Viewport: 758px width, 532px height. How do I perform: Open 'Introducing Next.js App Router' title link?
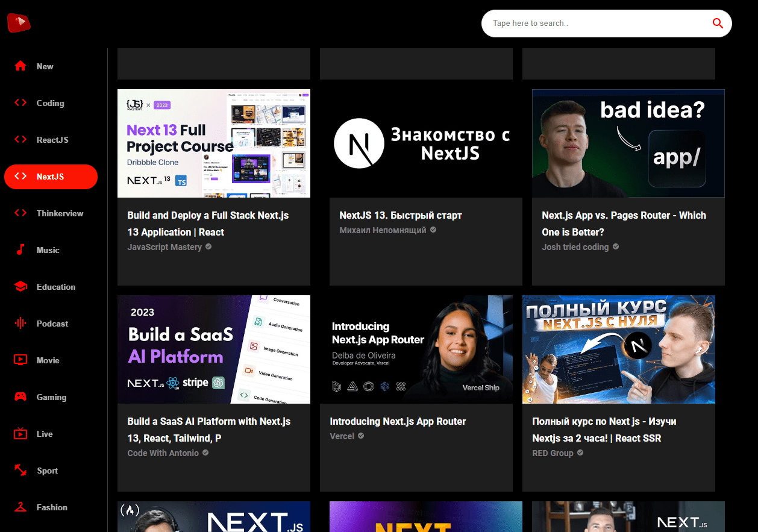point(398,421)
